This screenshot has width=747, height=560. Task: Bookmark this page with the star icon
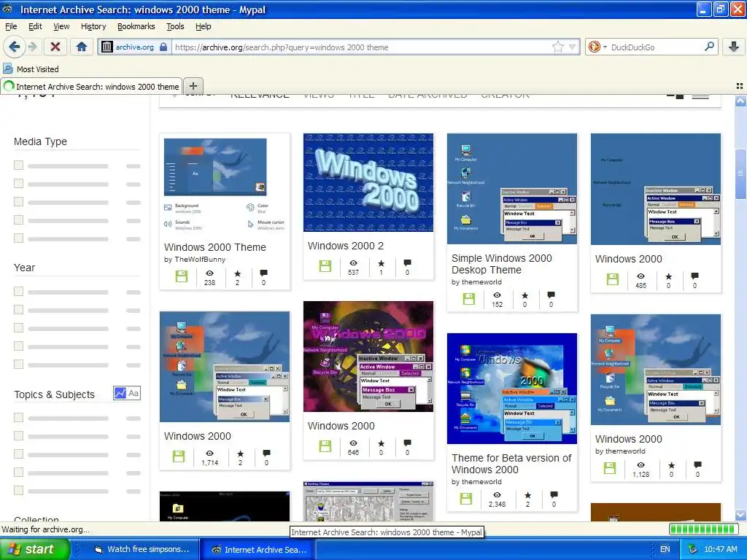click(x=558, y=47)
